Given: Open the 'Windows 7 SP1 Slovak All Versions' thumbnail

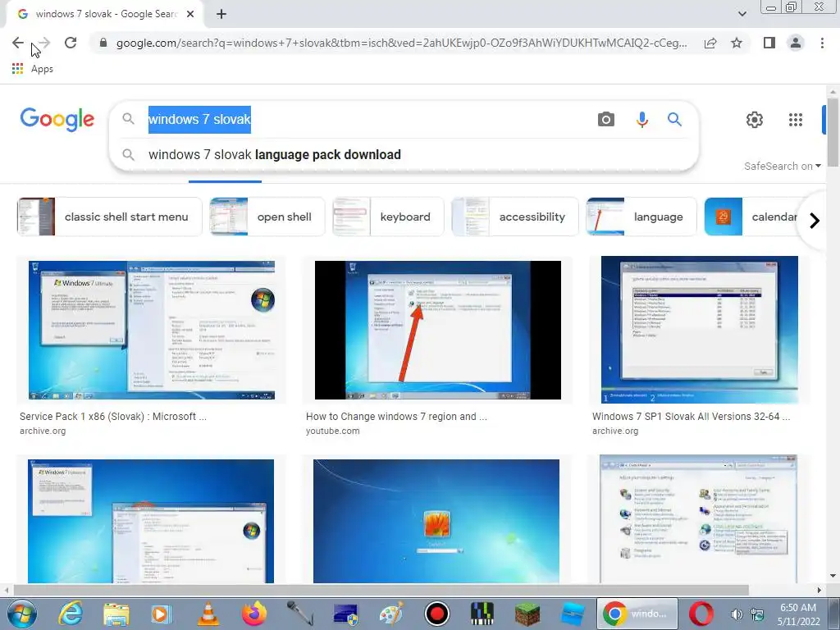Looking at the screenshot, I should (x=700, y=330).
